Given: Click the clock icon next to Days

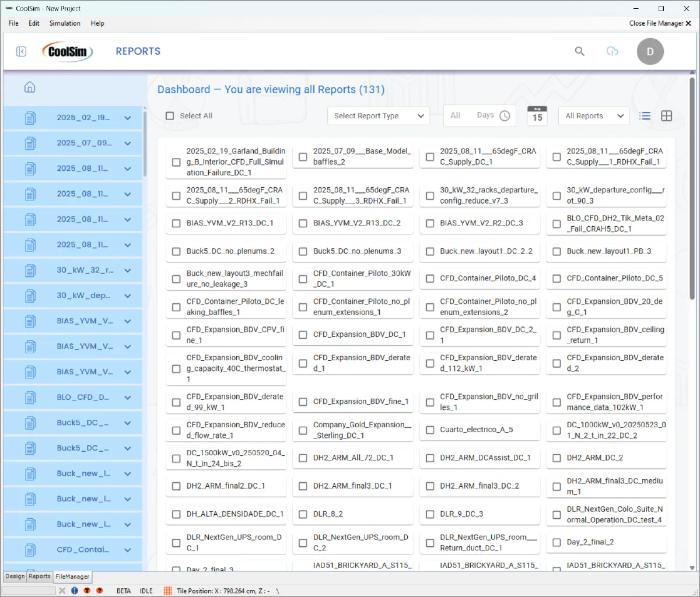Looking at the screenshot, I should point(505,116).
